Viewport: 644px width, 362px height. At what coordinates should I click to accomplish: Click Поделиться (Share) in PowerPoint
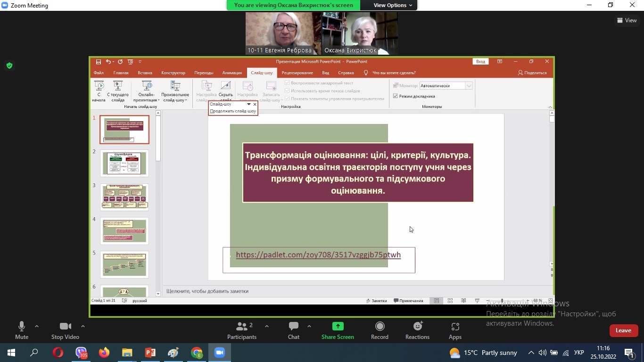click(532, 73)
